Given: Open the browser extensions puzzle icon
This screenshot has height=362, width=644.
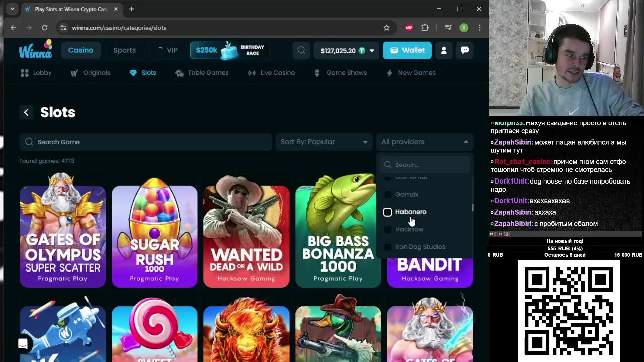Looking at the screenshot, I should coord(425,28).
